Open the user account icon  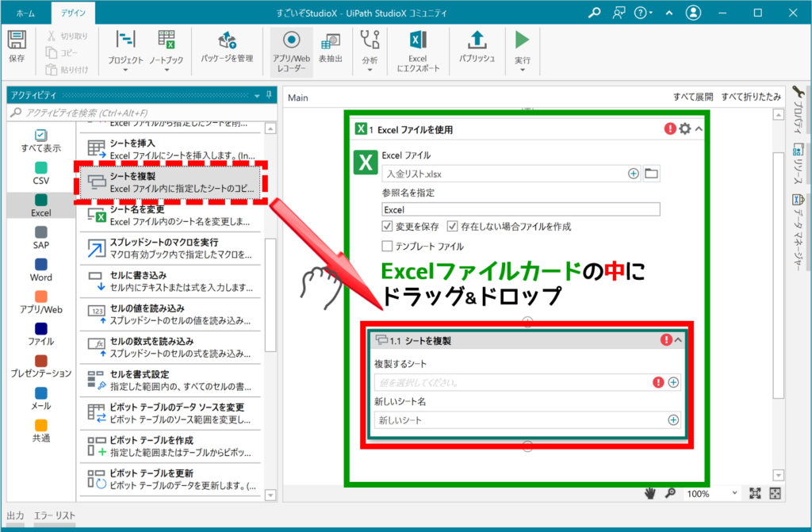(x=693, y=13)
